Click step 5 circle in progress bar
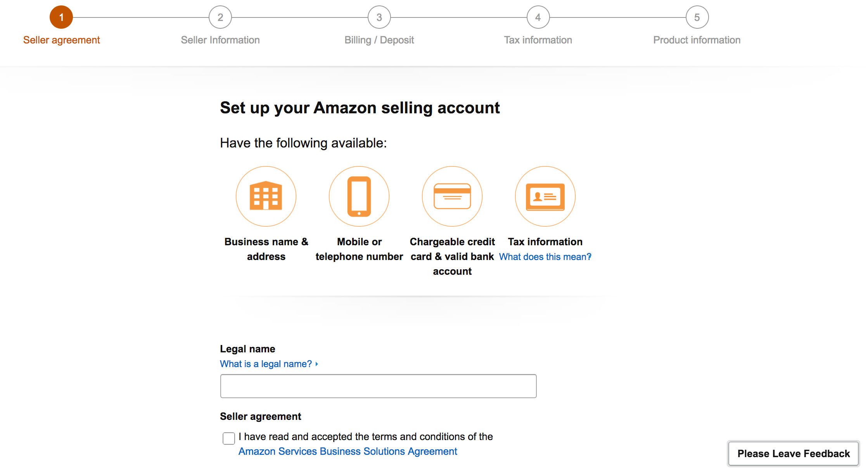 pos(697,17)
